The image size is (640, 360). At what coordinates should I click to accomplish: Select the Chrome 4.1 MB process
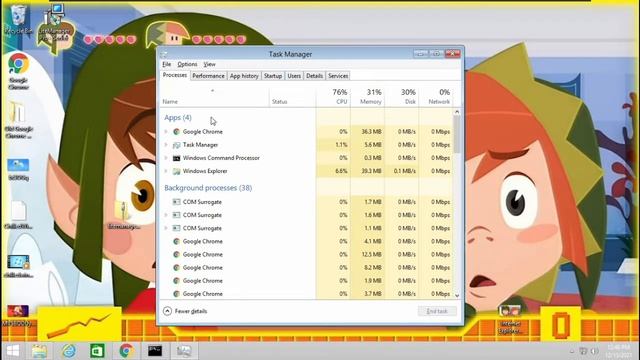(307, 241)
